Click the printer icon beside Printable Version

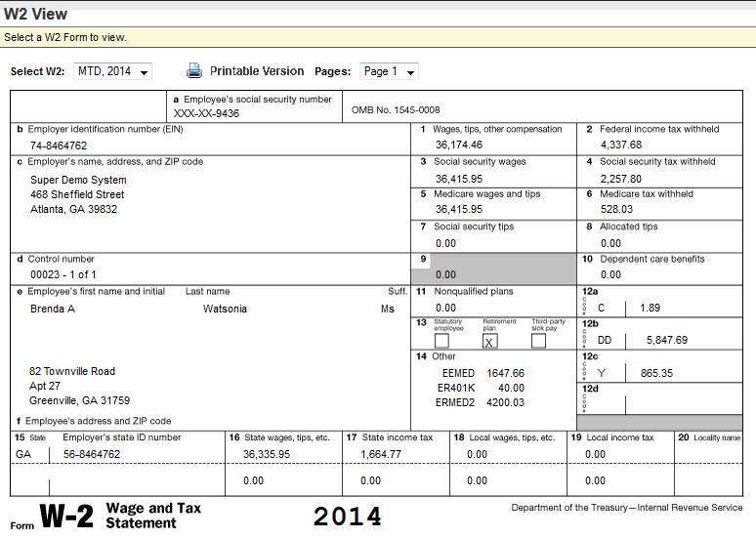(193, 71)
